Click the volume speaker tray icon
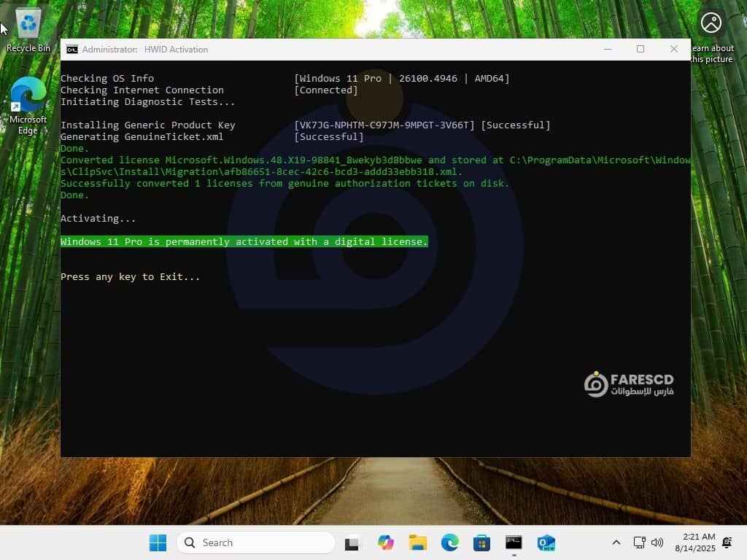 657,542
